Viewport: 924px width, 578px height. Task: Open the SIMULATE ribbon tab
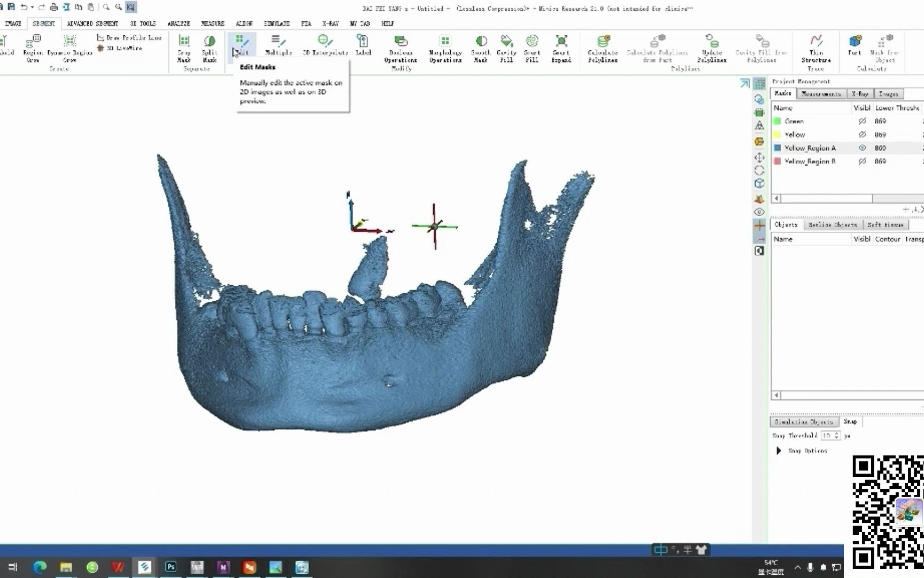[x=276, y=24]
